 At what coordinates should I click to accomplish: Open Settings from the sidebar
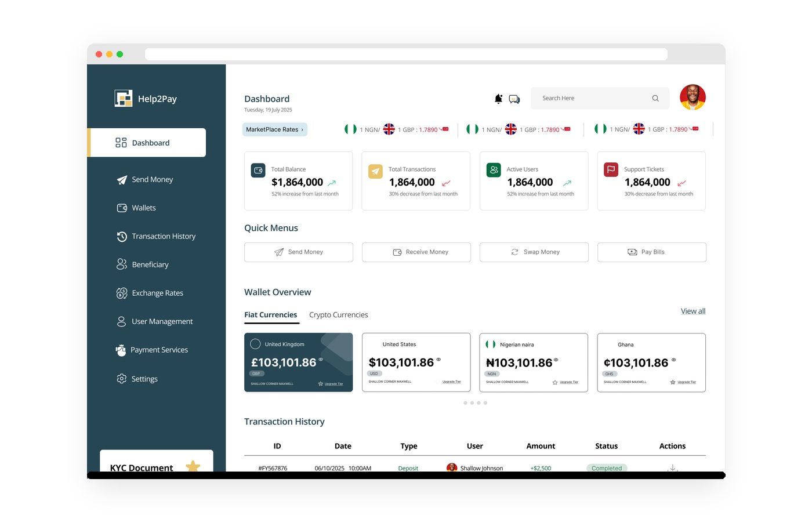pos(137,379)
